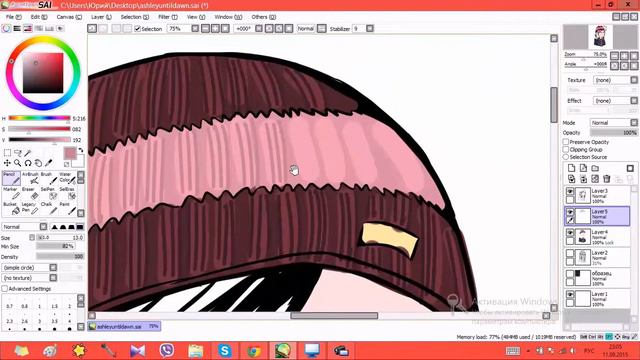This screenshot has width=640, height=360.
Task: Open the Filter menu
Action: click(168, 17)
